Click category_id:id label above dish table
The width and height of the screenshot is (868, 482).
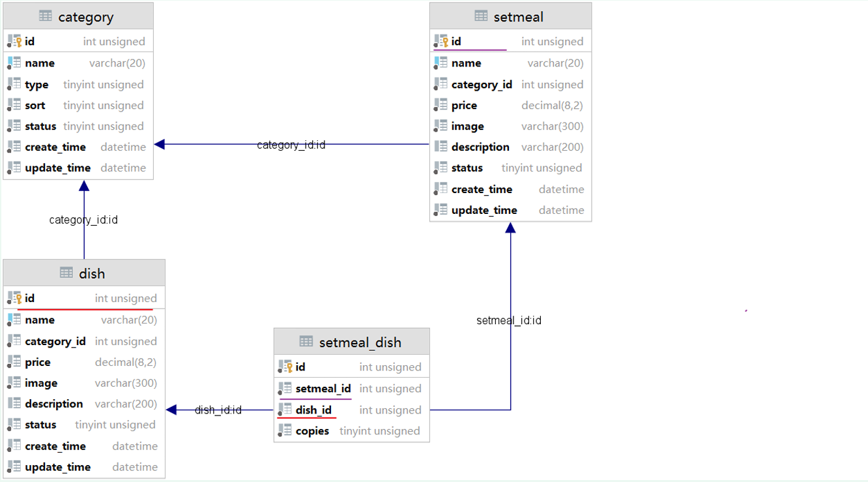click(83, 220)
